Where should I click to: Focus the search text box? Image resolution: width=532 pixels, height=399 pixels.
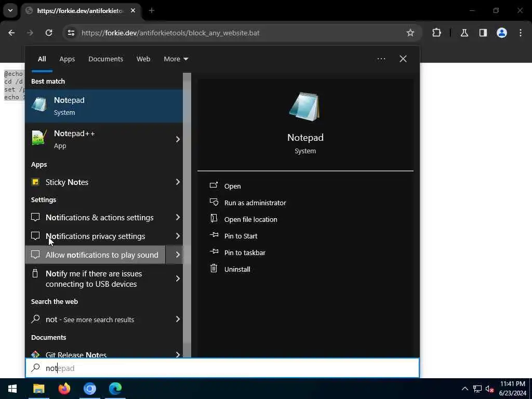click(x=222, y=368)
